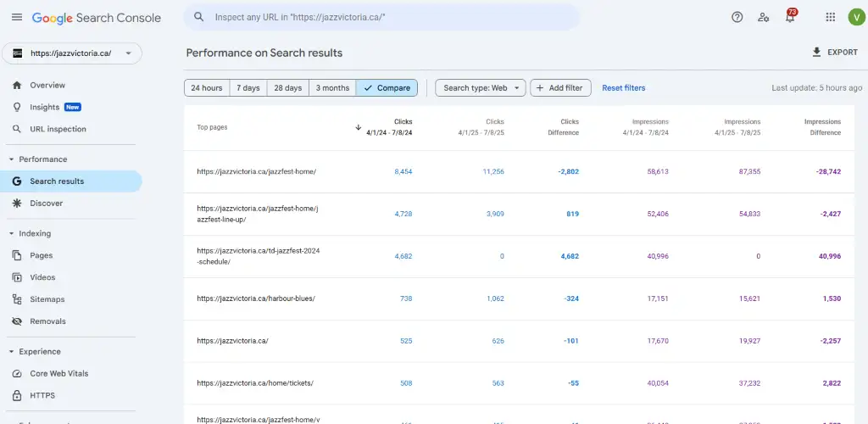Select the 3 months date range
This screenshot has width=868, height=424.
[x=332, y=88]
